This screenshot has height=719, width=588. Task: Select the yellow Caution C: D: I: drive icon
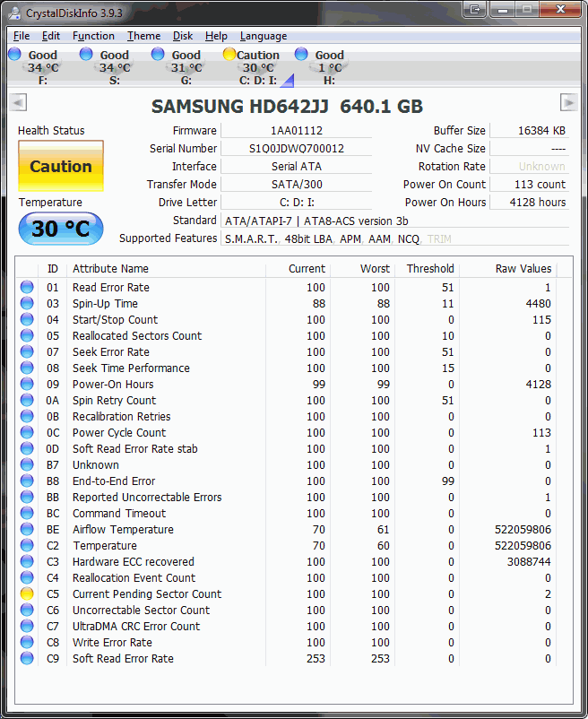[229, 54]
